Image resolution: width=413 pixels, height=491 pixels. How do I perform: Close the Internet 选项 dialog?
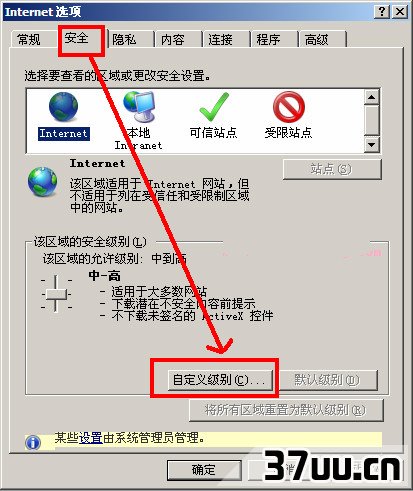point(400,12)
